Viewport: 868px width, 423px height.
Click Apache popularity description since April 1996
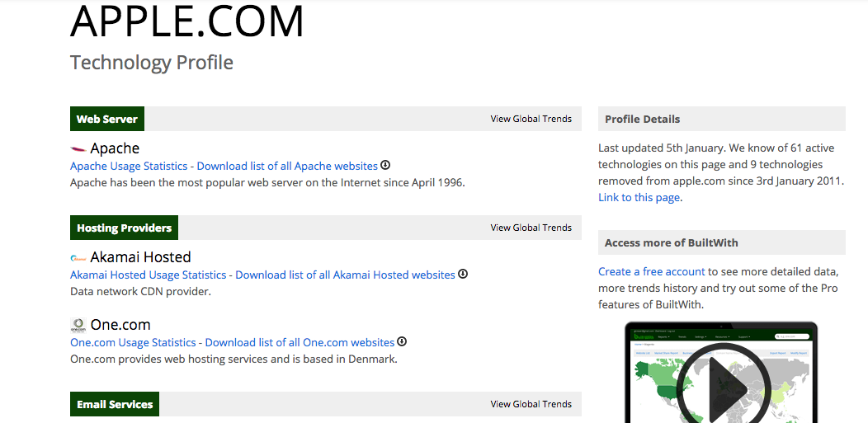267,182
